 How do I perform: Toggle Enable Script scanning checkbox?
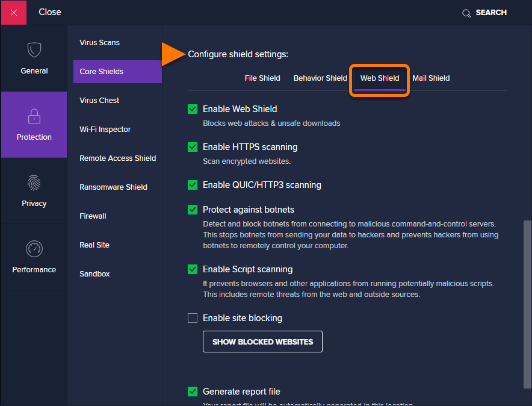(193, 269)
